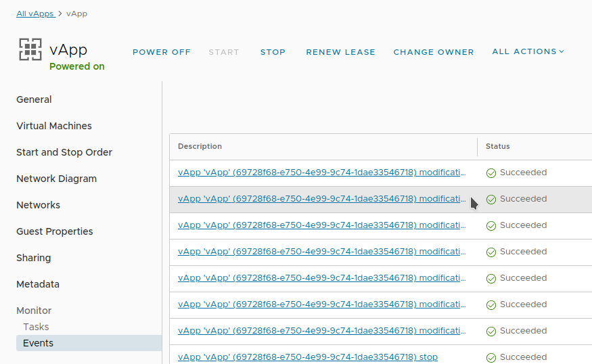The height and width of the screenshot is (364, 592).
Task: Open the Metadata section
Action: point(38,284)
